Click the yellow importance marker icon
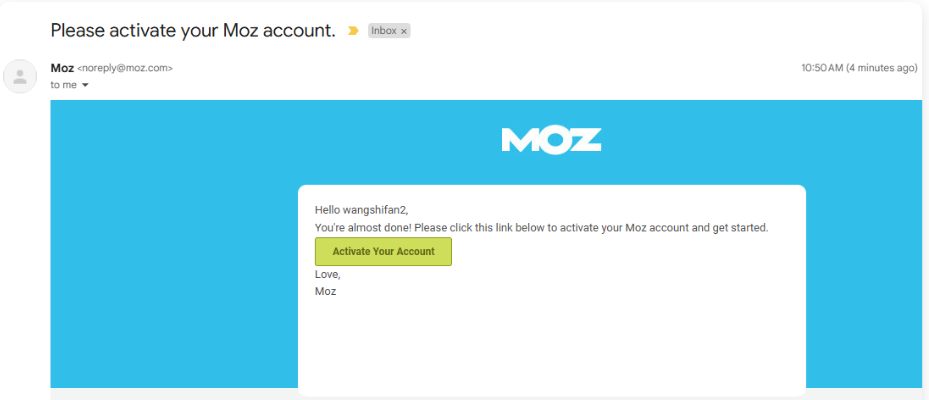 click(353, 31)
